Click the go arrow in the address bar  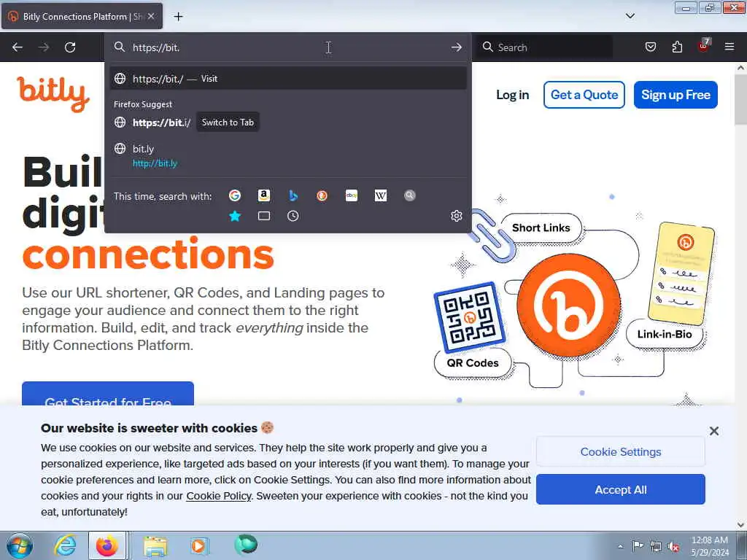(457, 47)
